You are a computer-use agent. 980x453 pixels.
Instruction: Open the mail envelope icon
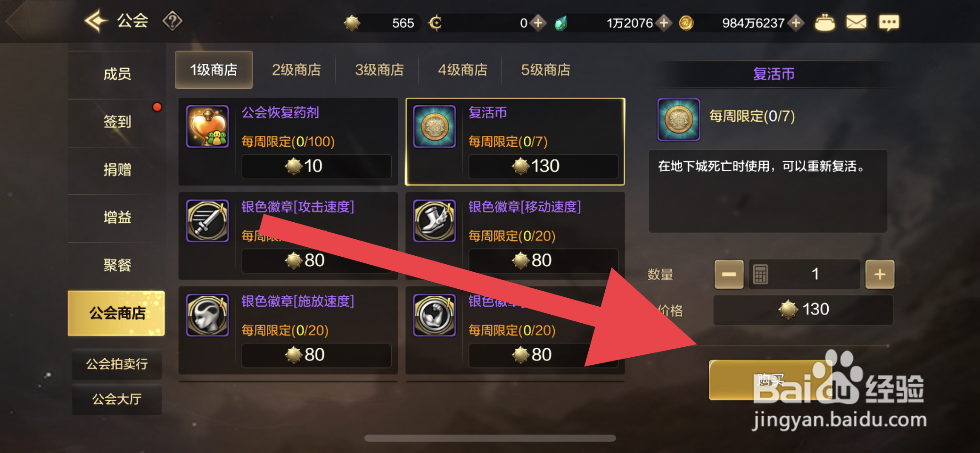point(856,22)
